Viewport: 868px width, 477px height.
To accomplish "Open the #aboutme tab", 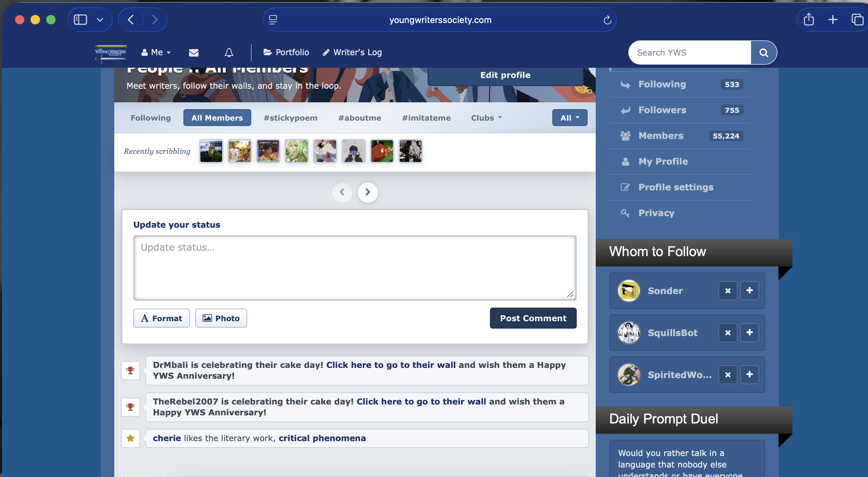I will [x=360, y=118].
